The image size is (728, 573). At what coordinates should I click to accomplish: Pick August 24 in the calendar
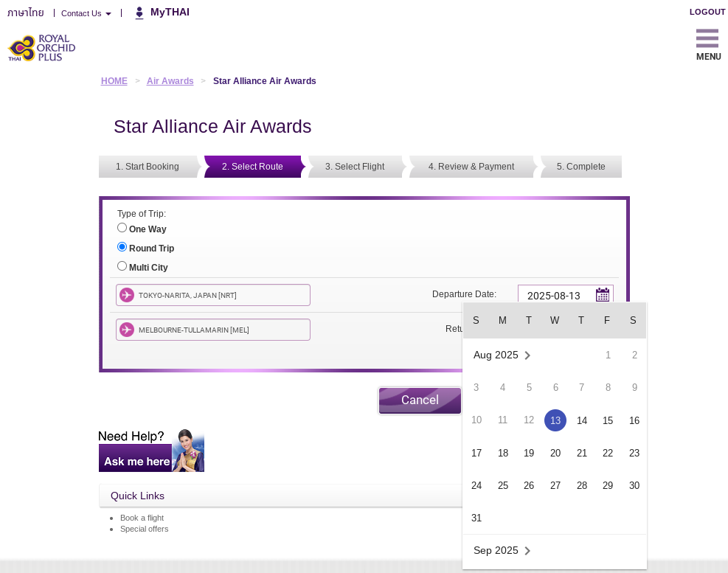pyautogui.click(x=476, y=485)
